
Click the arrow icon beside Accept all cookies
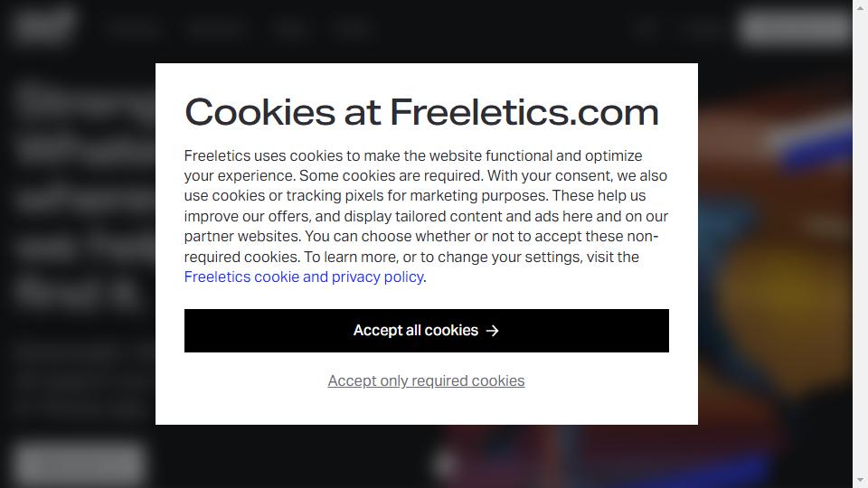pos(492,331)
